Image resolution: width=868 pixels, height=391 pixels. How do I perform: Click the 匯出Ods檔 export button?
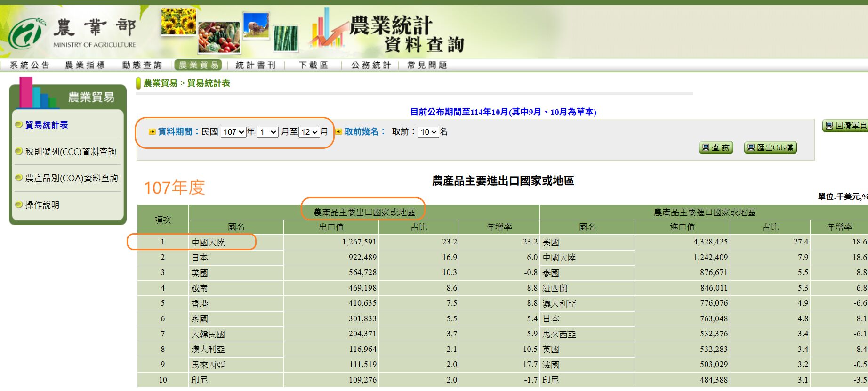pos(770,148)
